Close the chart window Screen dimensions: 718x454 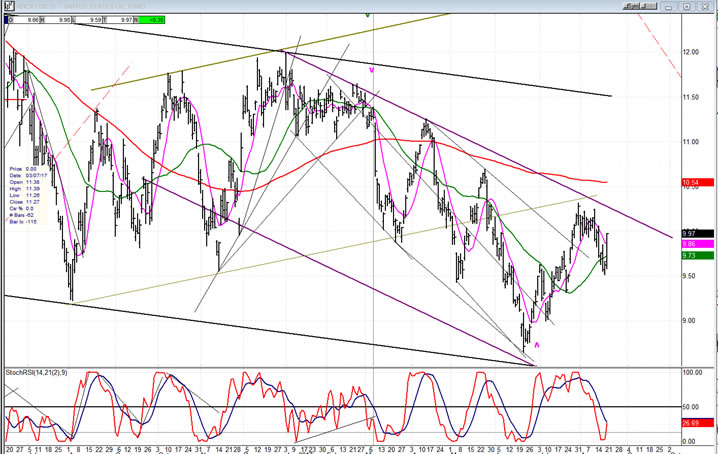pyautogui.click(x=705, y=6)
